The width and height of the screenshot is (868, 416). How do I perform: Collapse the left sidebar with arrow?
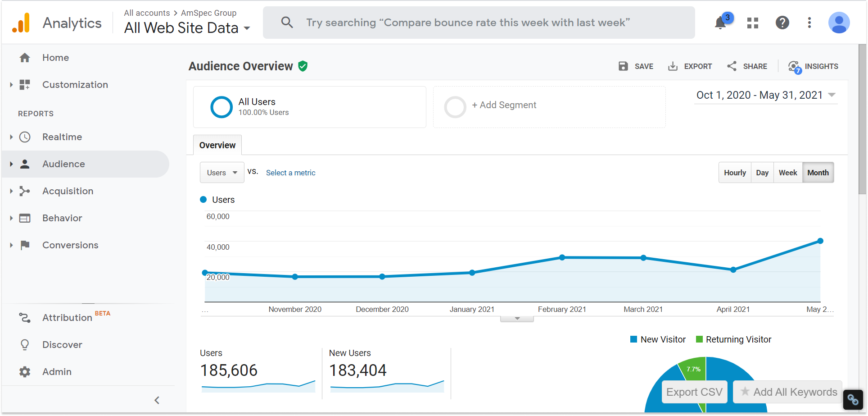pyautogui.click(x=157, y=400)
